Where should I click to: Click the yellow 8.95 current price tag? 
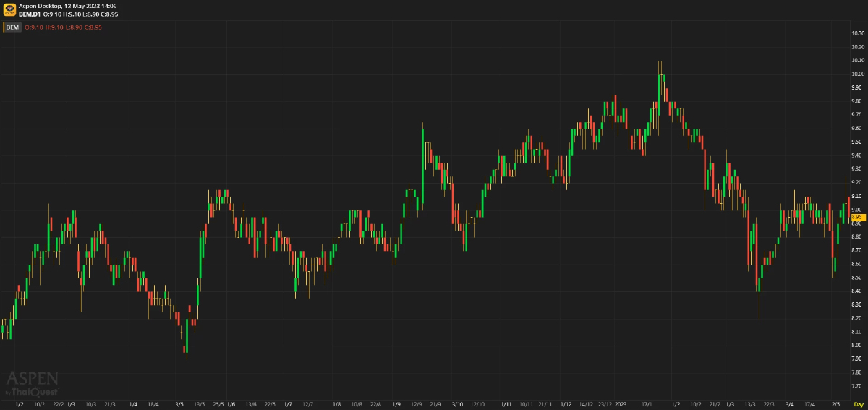pos(857,217)
